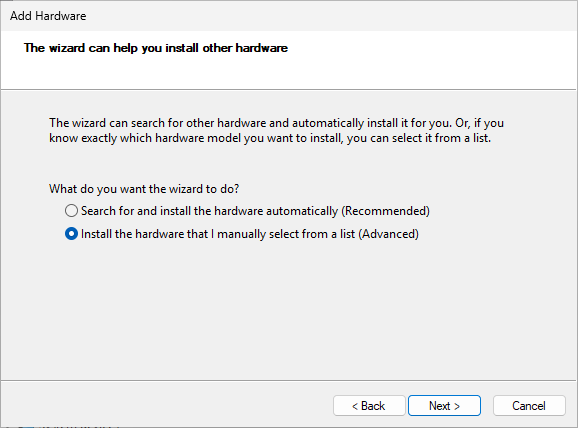Click the white header banner area

288,60
